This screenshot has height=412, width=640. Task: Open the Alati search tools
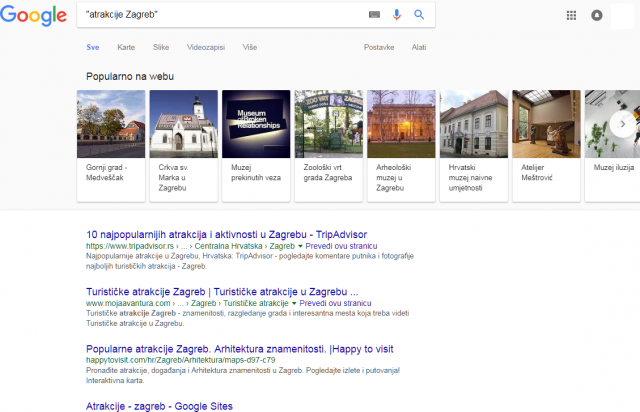point(418,46)
